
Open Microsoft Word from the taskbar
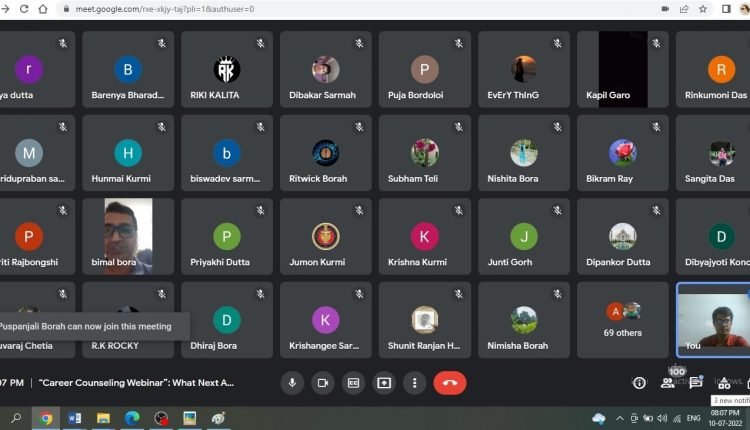point(73,418)
